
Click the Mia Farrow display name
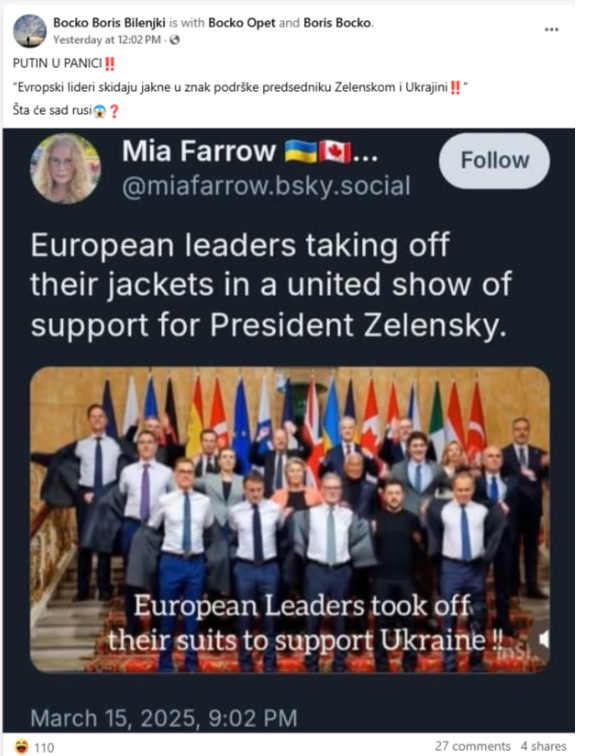tap(199, 151)
